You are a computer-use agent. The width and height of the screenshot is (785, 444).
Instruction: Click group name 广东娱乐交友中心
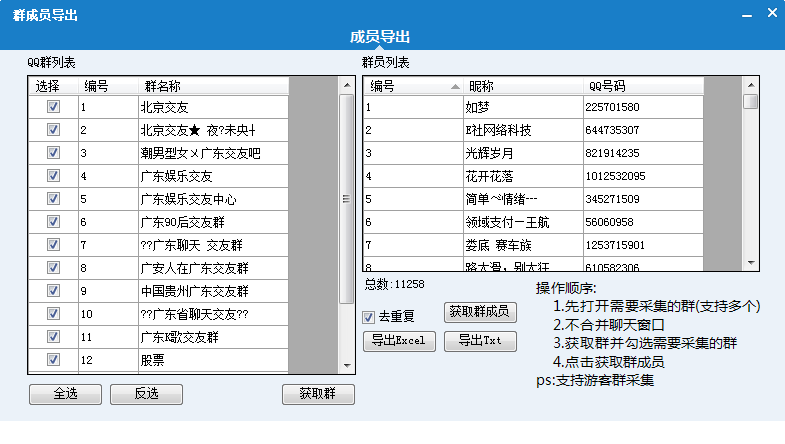tap(188, 199)
